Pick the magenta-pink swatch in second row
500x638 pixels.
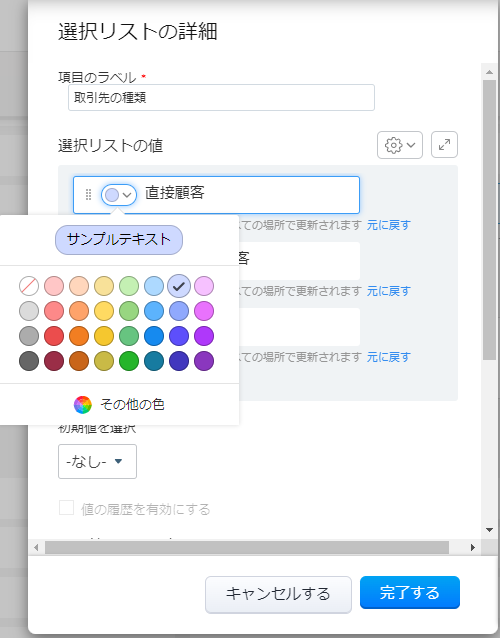tap(204, 311)
